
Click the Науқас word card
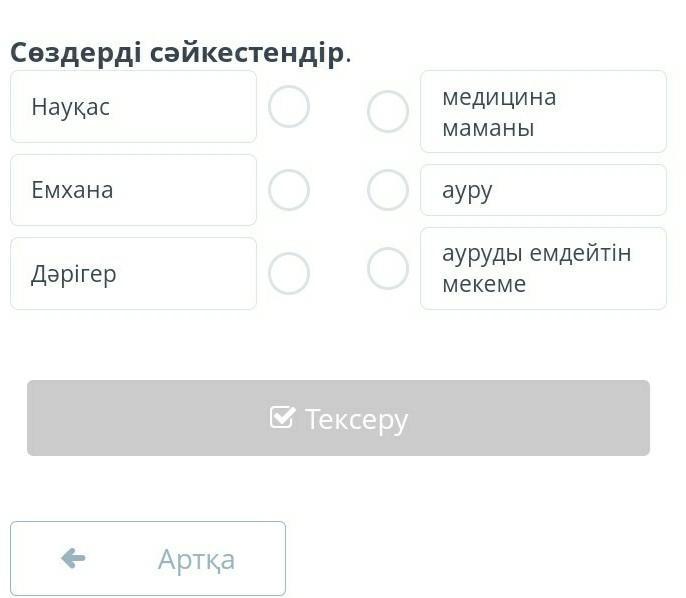pyautogui.click(x=133, y=107)
